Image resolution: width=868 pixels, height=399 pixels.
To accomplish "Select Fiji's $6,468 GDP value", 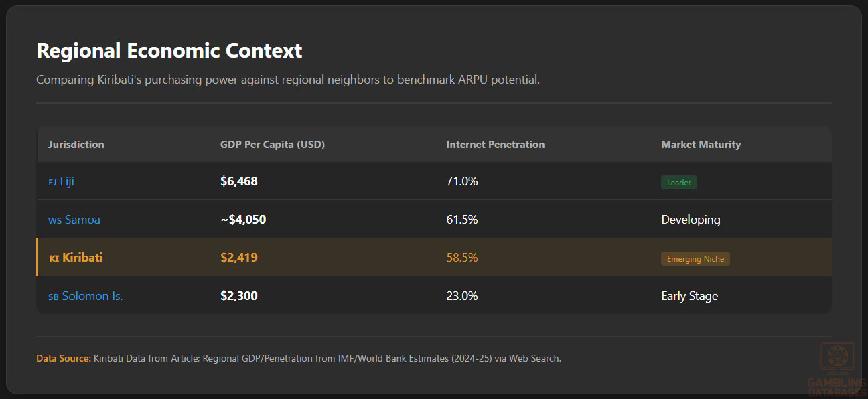I will [x=239, y=181].
